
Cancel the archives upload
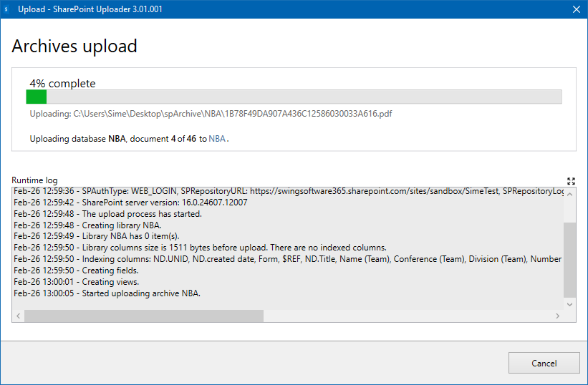[544, 363]
